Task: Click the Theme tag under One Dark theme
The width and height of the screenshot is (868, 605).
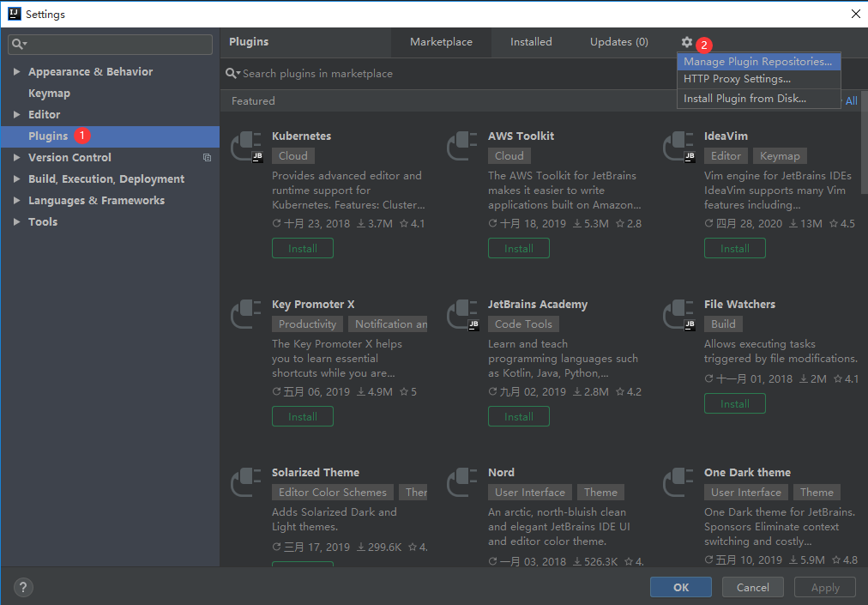Action: [x=817, y=493]
